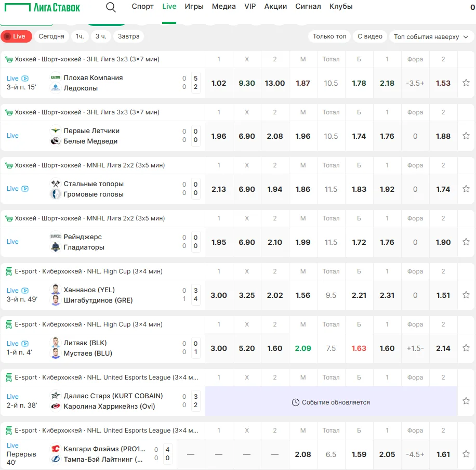The image size is (476, 470).
Task: Open Топ события наверху dropdown
Action: 431,37
